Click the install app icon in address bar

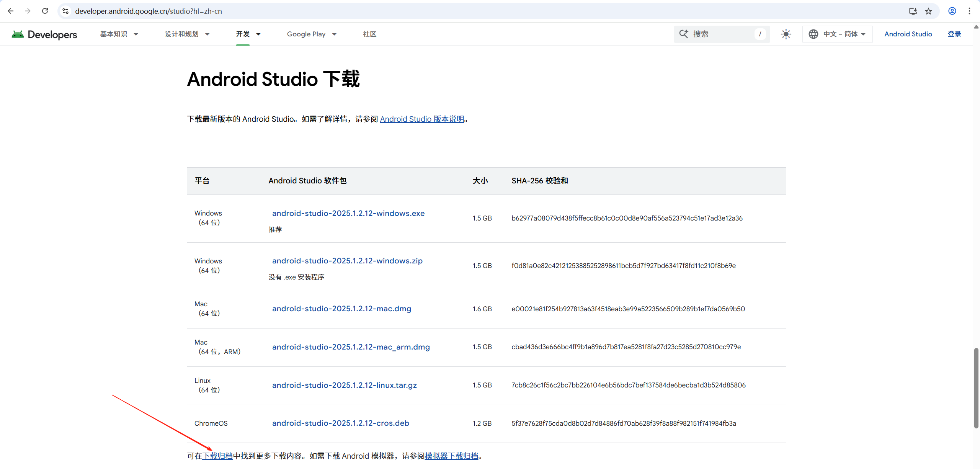(913, 11)
